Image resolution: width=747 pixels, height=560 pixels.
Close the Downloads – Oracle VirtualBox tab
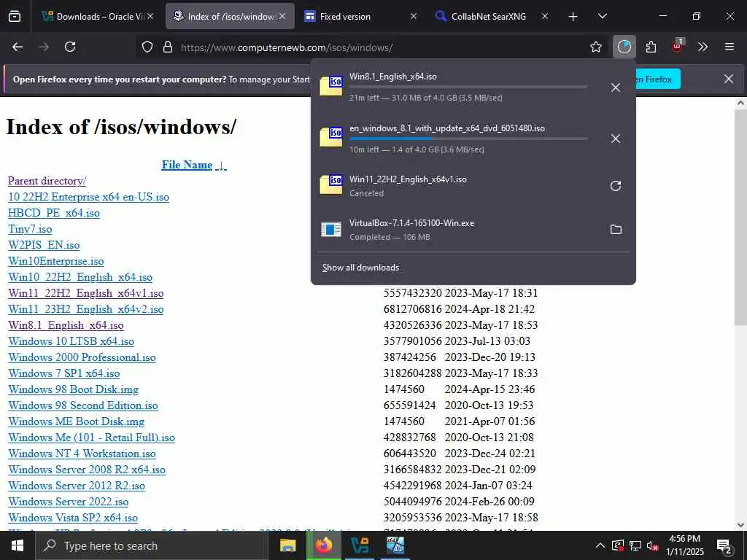click(x=150, y=16)
